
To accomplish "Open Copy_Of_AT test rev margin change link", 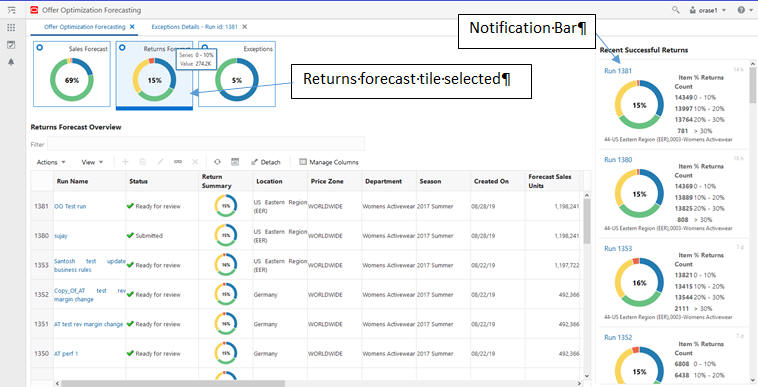I will tap(89, 295).
